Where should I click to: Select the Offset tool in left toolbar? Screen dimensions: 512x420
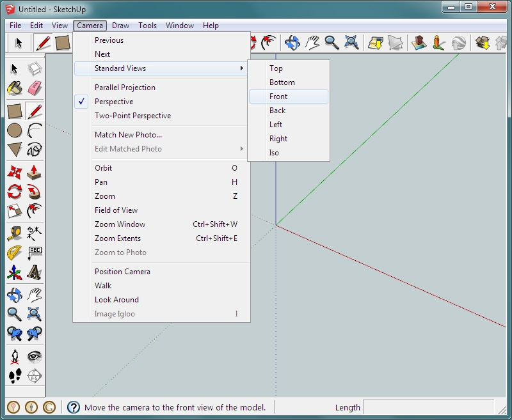35,211
